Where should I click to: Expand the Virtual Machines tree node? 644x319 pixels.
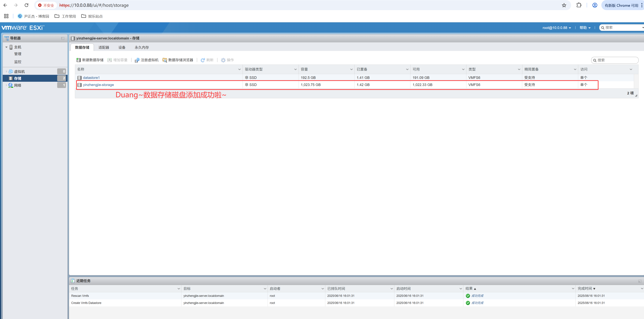coord(6,72)
